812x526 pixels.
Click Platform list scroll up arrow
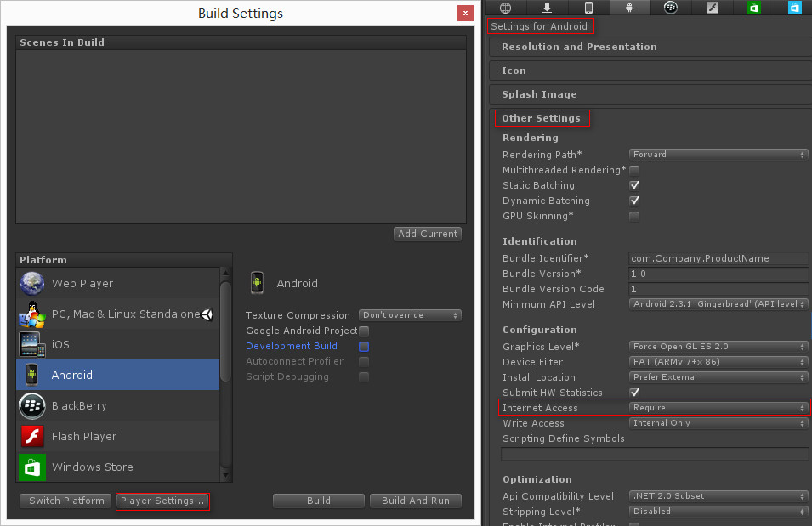(225, 273)
